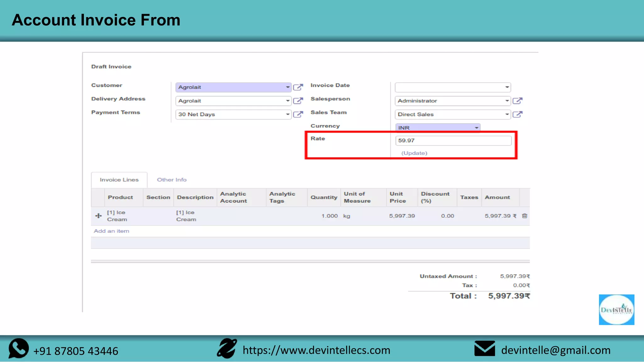
Task: Click Add an item link
Action: tap(111, 231)
